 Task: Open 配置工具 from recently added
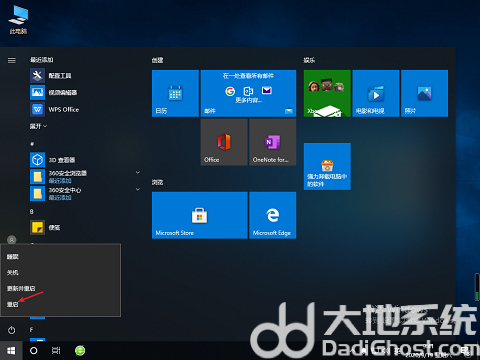coord(85,76)
